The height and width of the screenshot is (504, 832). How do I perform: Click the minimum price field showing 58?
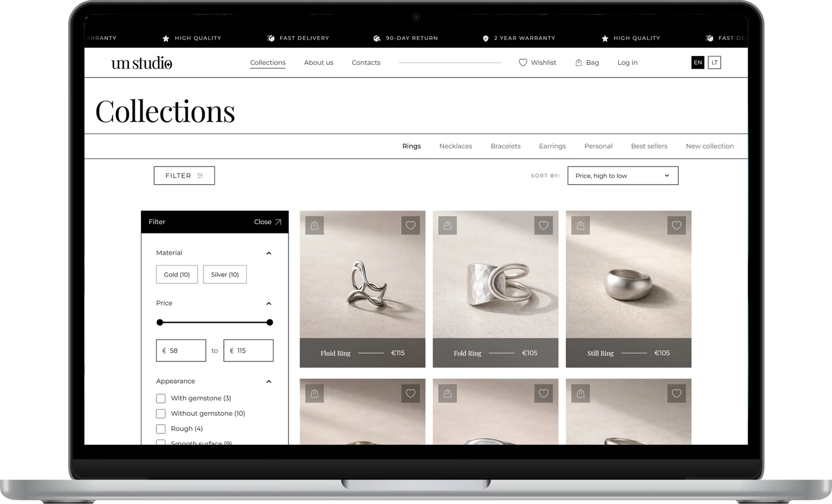pos(181,350)
